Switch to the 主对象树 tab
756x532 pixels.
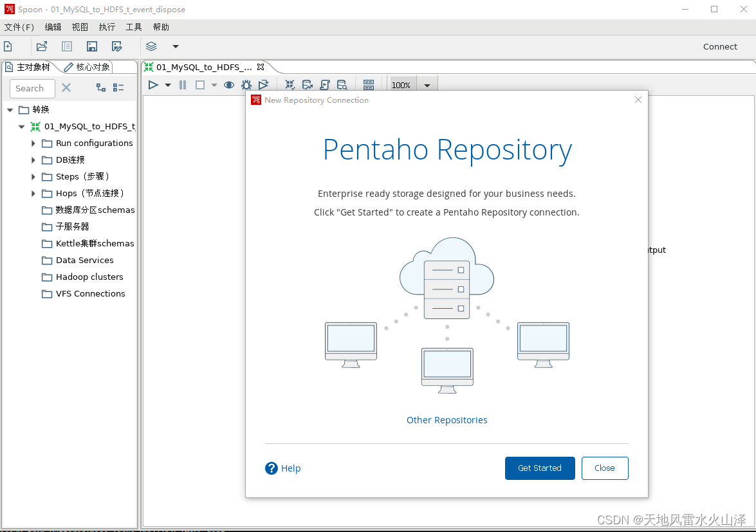[x=28, y=67]
